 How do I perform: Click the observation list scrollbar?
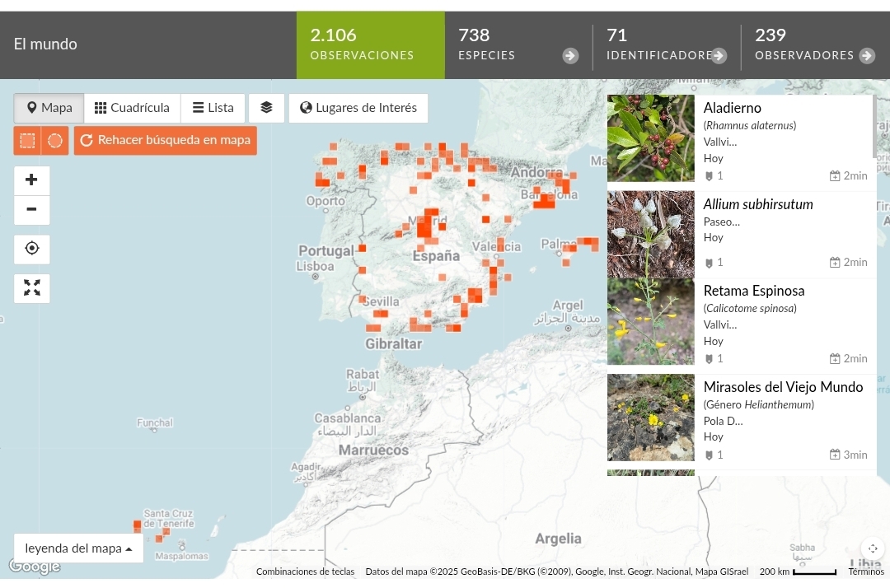click(x=874, y=126)
